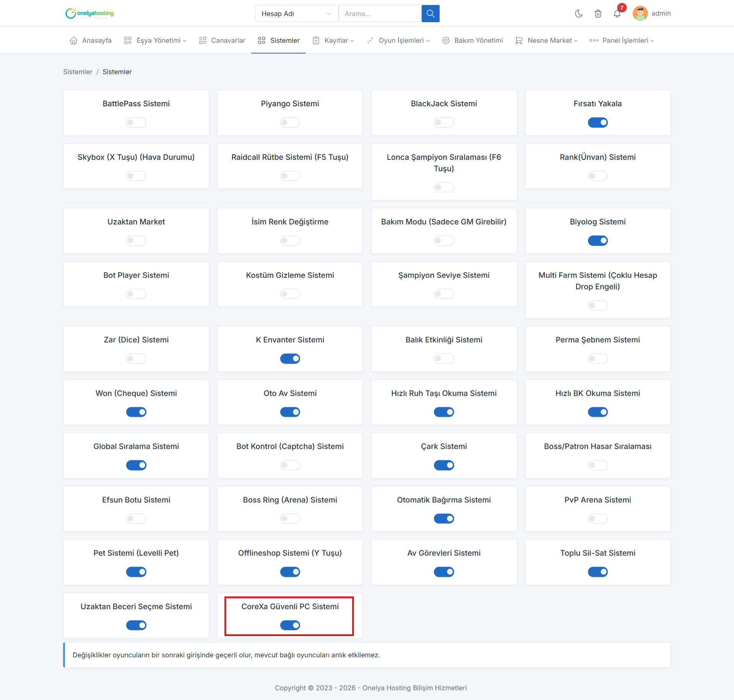This screenshot has width=734, height=700.
Task: Click the Eşya Yönetimi grid icon
Action: pos(128,41)
